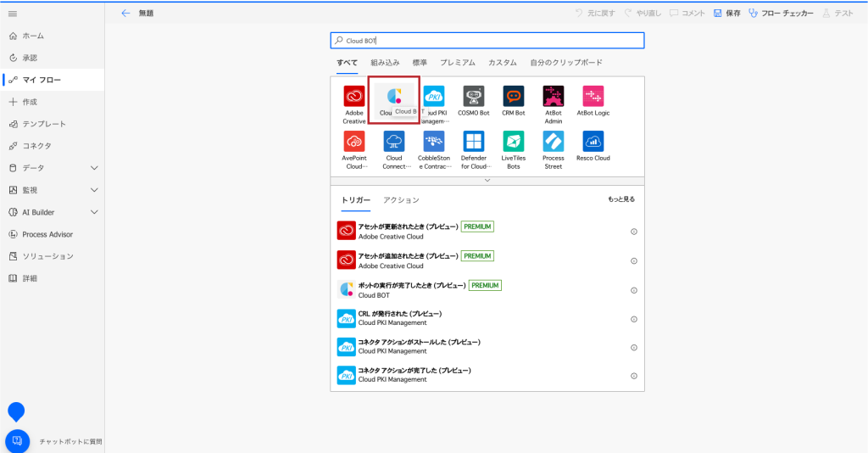Select アセットが更新されたとき Adobe trigger
The height and width of the screenshot is (453, 868).
pyautogui.click(x=487, y=232)
